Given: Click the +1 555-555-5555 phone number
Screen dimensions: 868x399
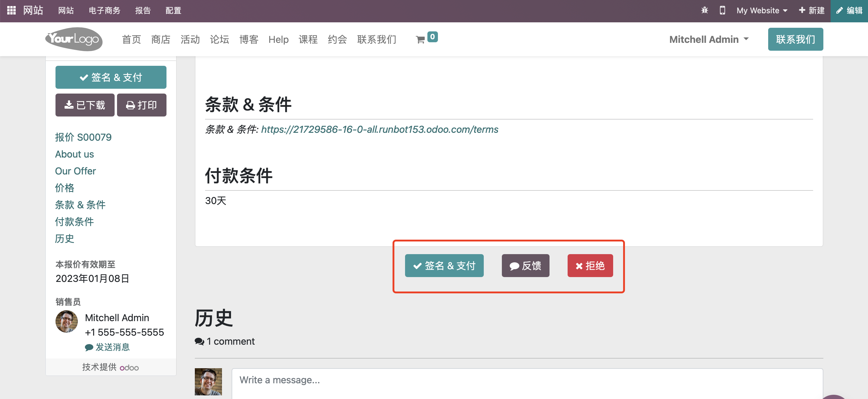Looking at the screenshot, I should click(x=124, y=332).
